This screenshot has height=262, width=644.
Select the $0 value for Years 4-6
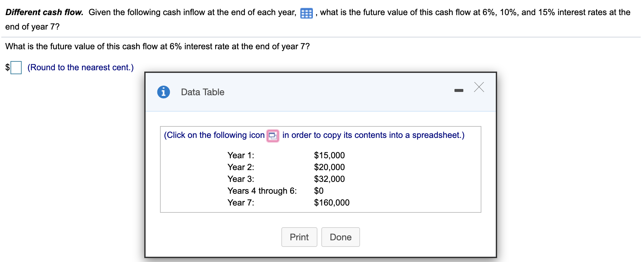pos(319,191)
